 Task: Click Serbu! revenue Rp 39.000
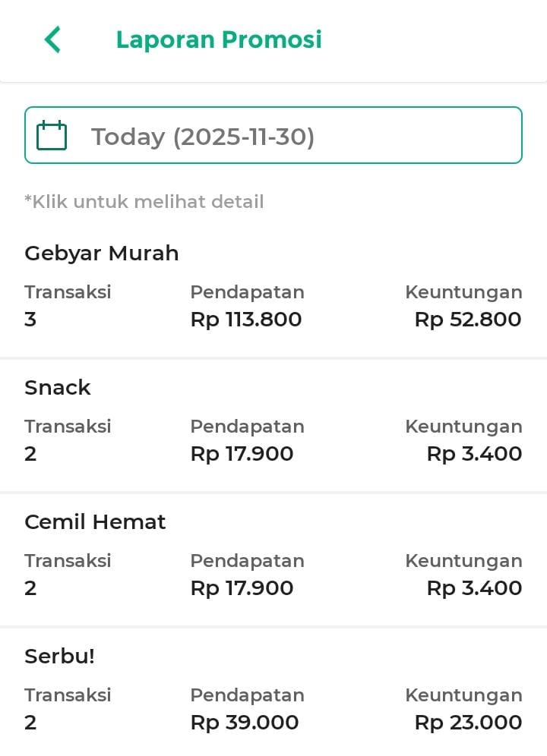[245, 723]
